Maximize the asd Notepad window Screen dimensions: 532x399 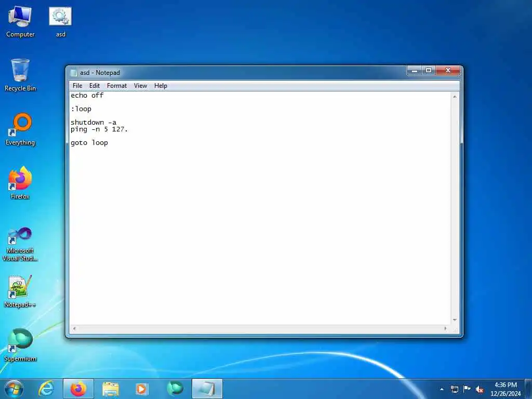coord(429,71)
